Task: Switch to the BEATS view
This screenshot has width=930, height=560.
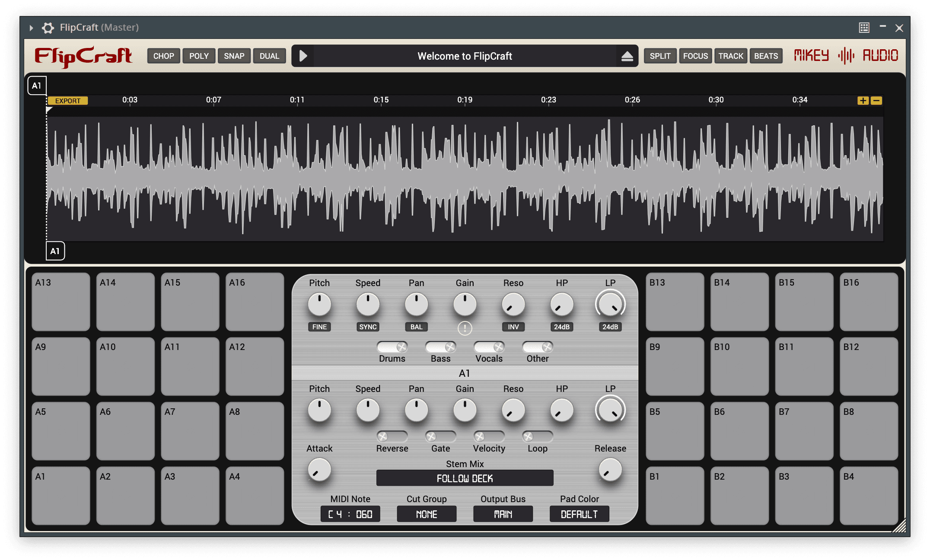Action: (x=766, y=56)
